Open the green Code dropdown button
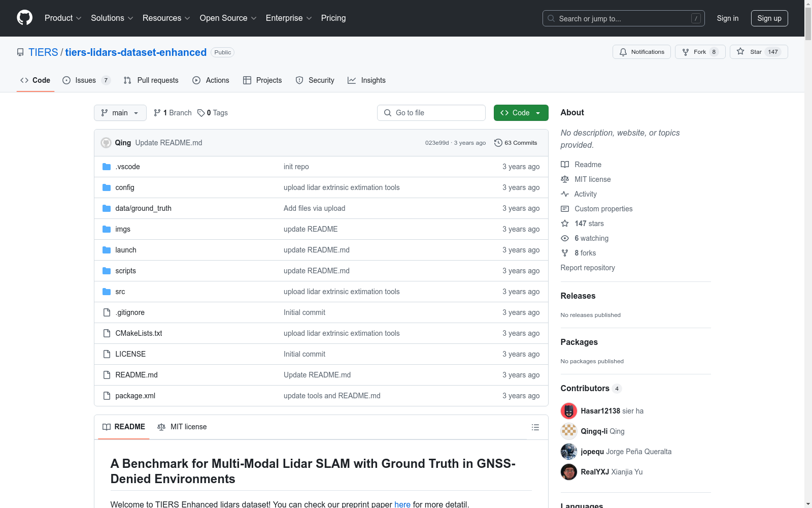This screenshot has width=812, height=508. click(521, 113)
